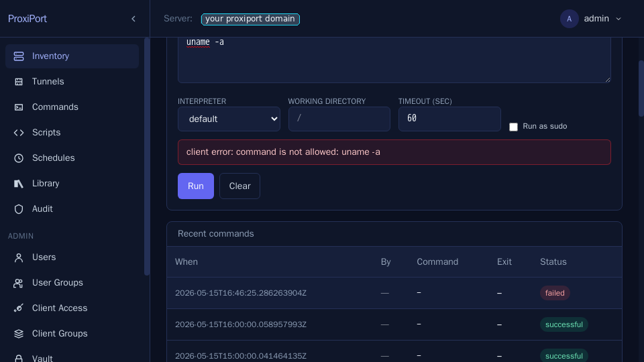The image size is (644, 362).
Task: Click the 15:00:00 row successful badge
Action: (564, 355)
